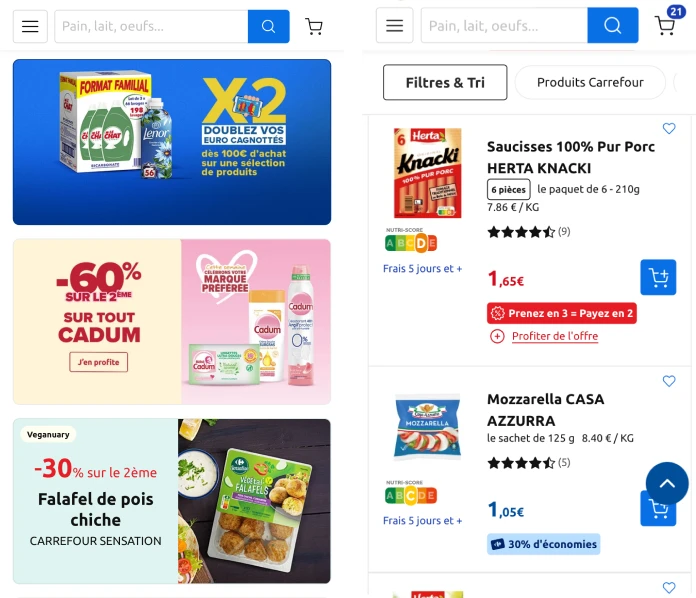696x598 pixels.
Task: Select the Produits Carrefour filter chip
Action: pos(590,82)
